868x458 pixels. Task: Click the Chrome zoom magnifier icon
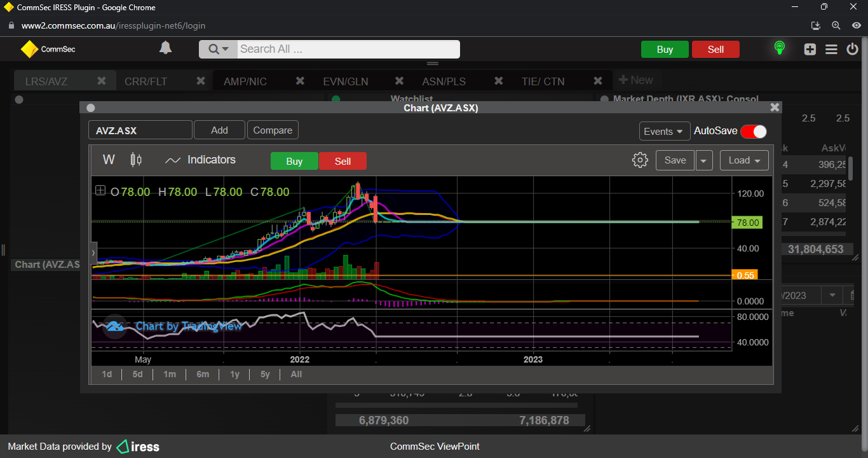tap(836, 25)
